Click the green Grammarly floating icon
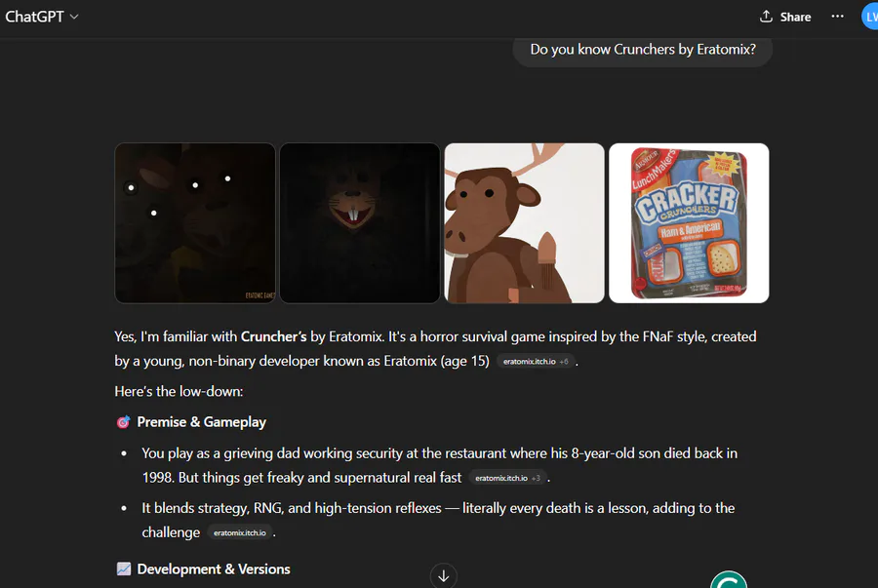This screenshot has height=588, width=878. pyautogui.click(x=729, y=581)
